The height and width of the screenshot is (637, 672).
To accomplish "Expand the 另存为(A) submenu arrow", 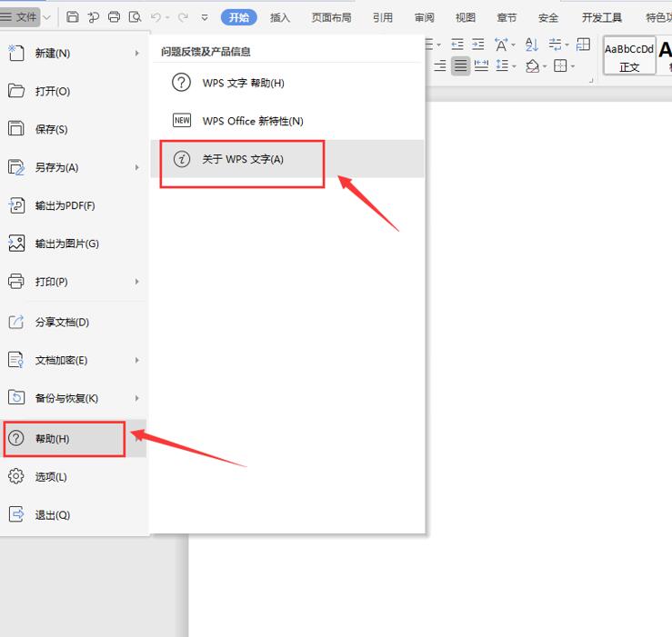I will click(137, 167).
